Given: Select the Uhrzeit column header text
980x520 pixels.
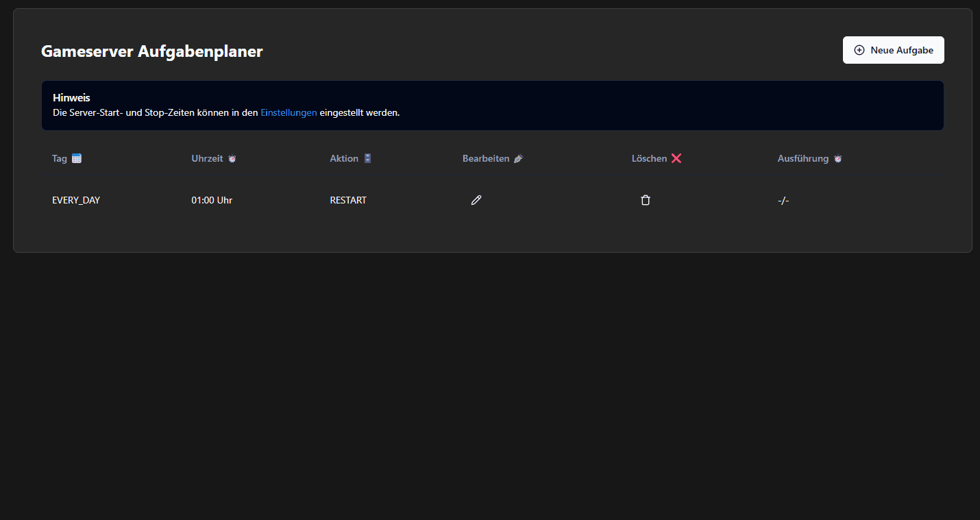Looking at the screenshot, I should coord(207,158).
